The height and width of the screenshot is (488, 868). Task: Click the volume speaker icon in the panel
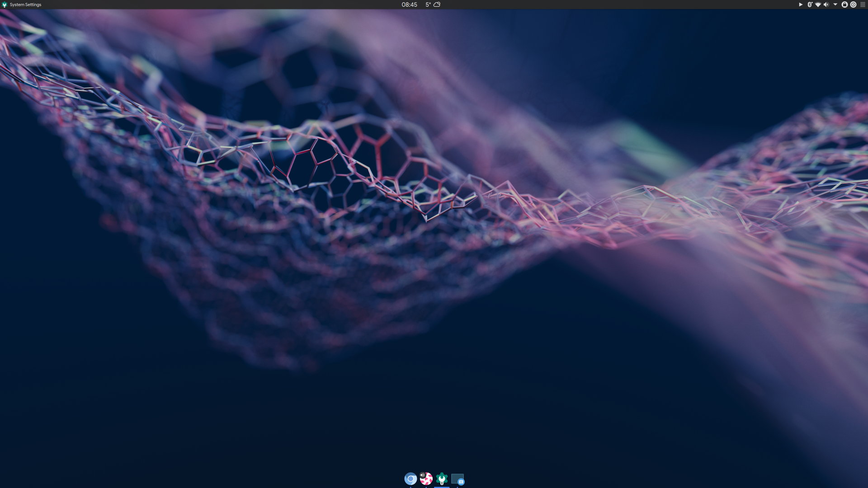pyautogui.click(x=826, y=5)
